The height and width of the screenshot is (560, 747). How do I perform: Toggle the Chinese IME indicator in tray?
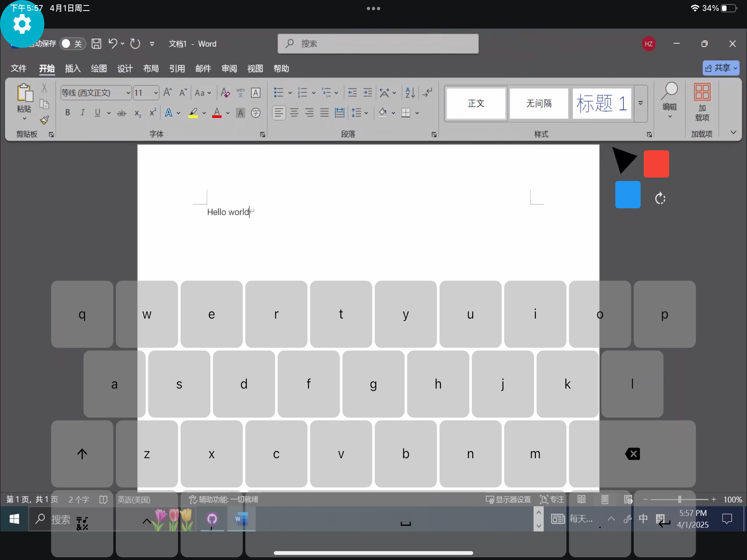[x=643, y=519]
